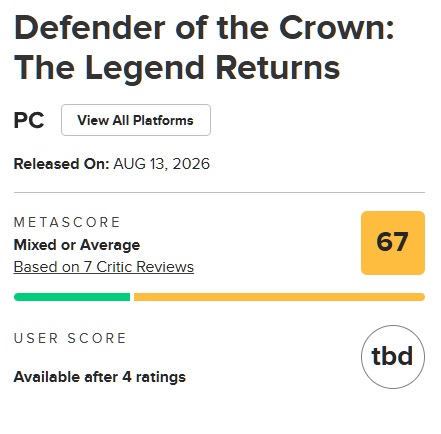Click the word Platforms inside the button
This screenshot has width=441, height=434.
tap(163, 120)
